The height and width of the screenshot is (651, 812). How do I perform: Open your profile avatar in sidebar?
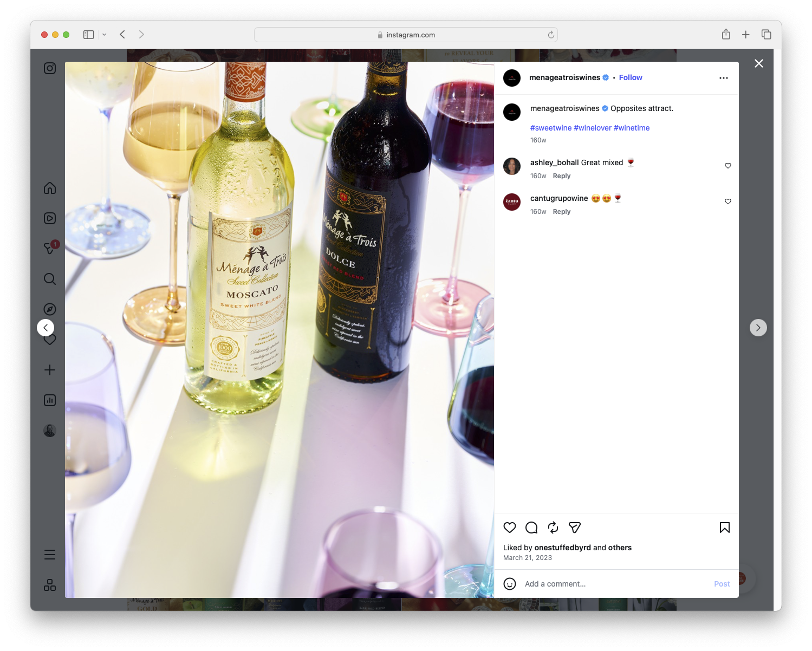click(x=50, y=431)
